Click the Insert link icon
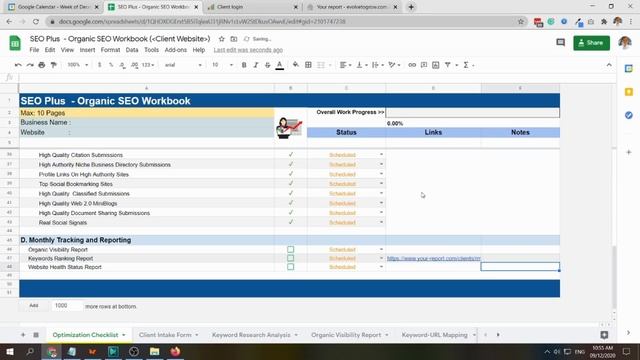640x360 pixels. (x=412, y=65)
